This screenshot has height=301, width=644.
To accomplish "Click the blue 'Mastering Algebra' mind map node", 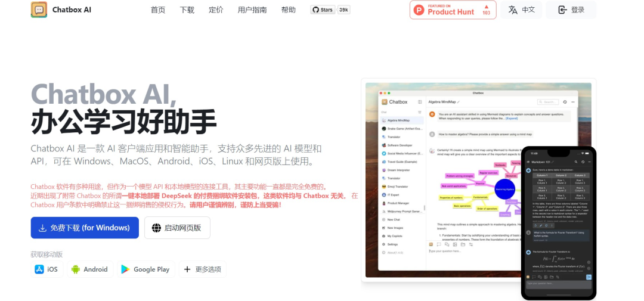I will point(505,190).
